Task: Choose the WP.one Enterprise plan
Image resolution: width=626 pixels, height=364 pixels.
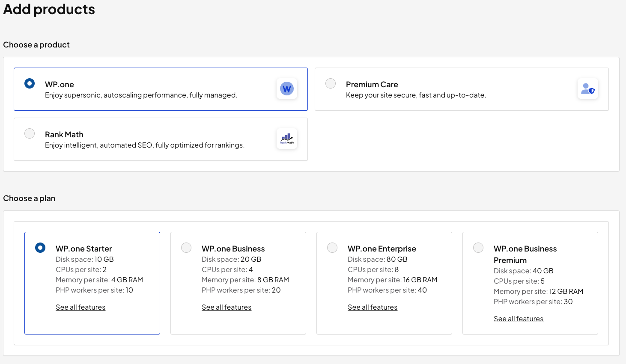Action: [x=332, y=247]
